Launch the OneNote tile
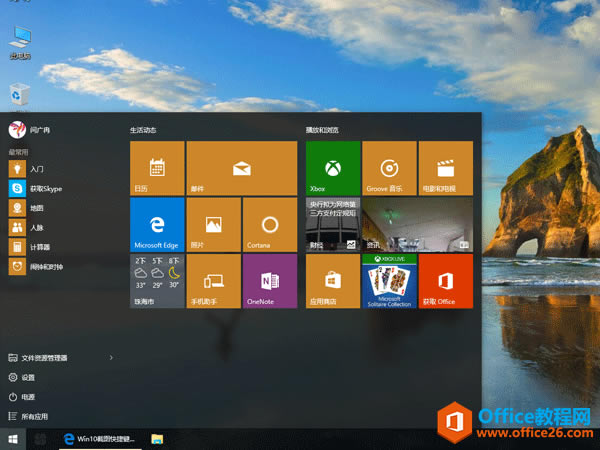This screenshot has width=600, height=450. (270, 281)
